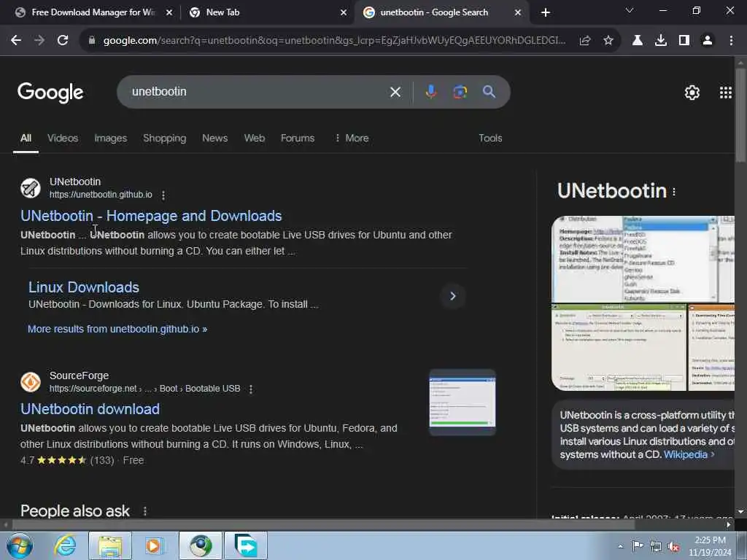This screenshot has width=747, height=560.
Task: Switch to the Web results tab
Action: (255, 138)
